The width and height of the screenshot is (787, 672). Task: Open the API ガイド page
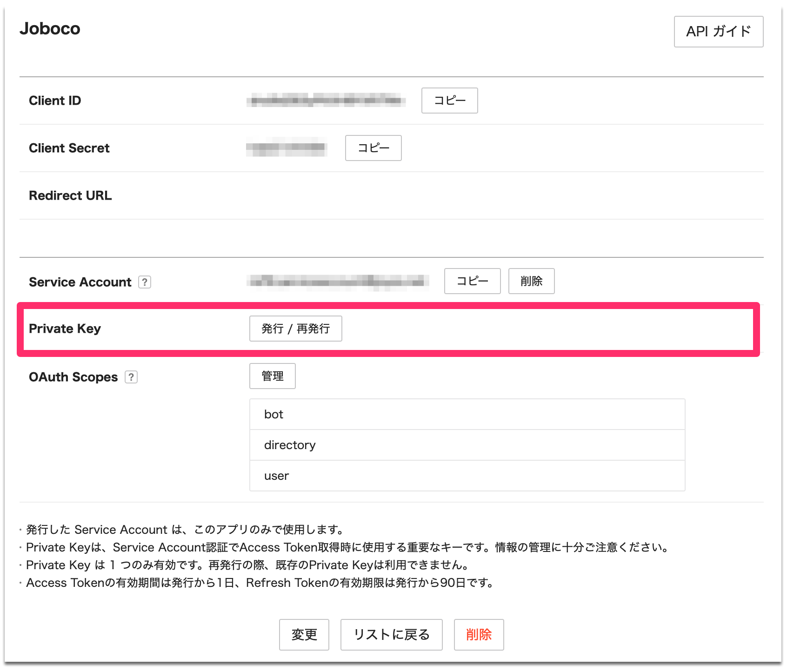coord(718,32)
